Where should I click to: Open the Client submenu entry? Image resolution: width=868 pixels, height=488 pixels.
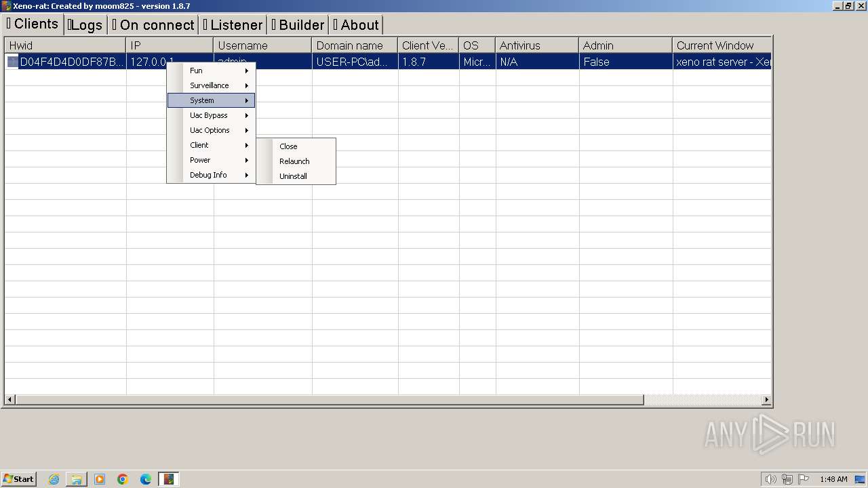(x=211, y=145)
